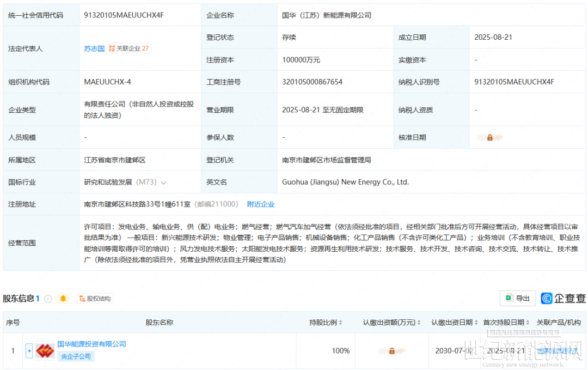
Task: Expand the 国标行业 M73 dropdown arrow
Action: [164, 183]
